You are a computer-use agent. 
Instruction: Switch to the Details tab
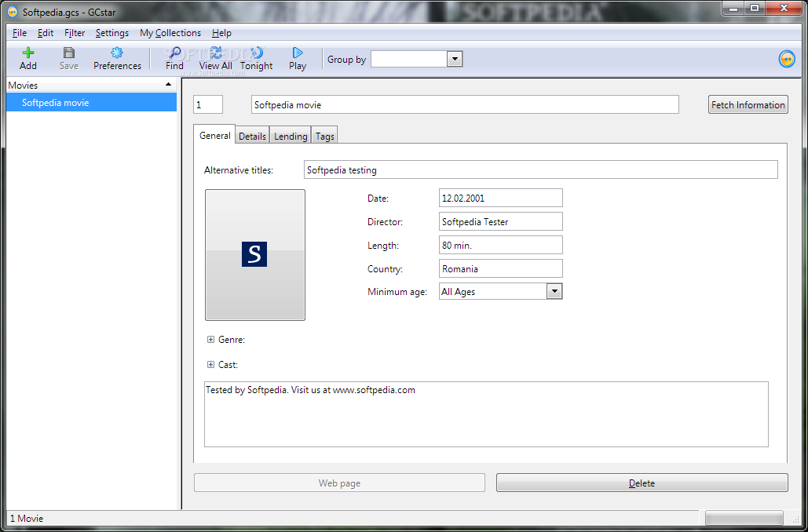click(x=253, y=136)
